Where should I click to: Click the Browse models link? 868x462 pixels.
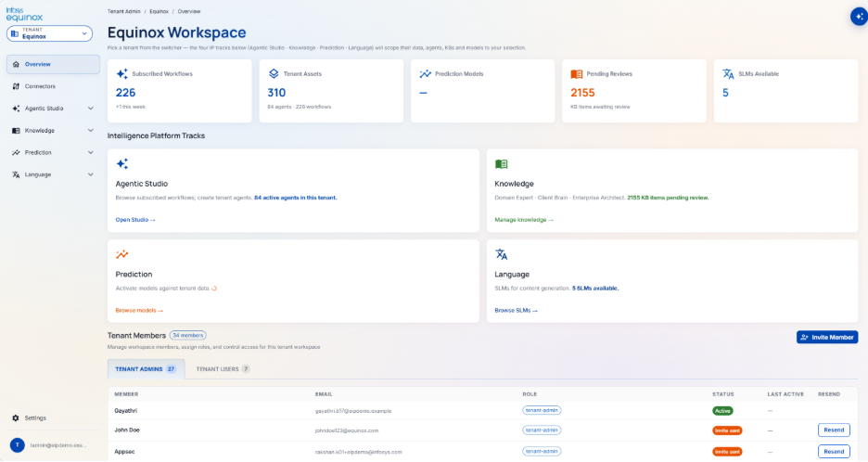pyautogui.click(x=139, y=310)
